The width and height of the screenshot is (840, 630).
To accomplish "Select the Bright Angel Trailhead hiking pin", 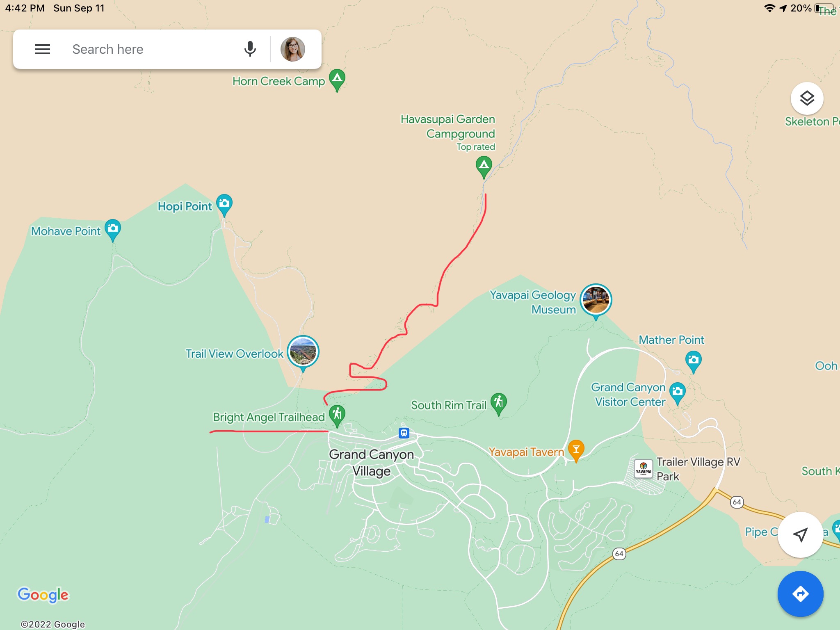I will 337,415.
